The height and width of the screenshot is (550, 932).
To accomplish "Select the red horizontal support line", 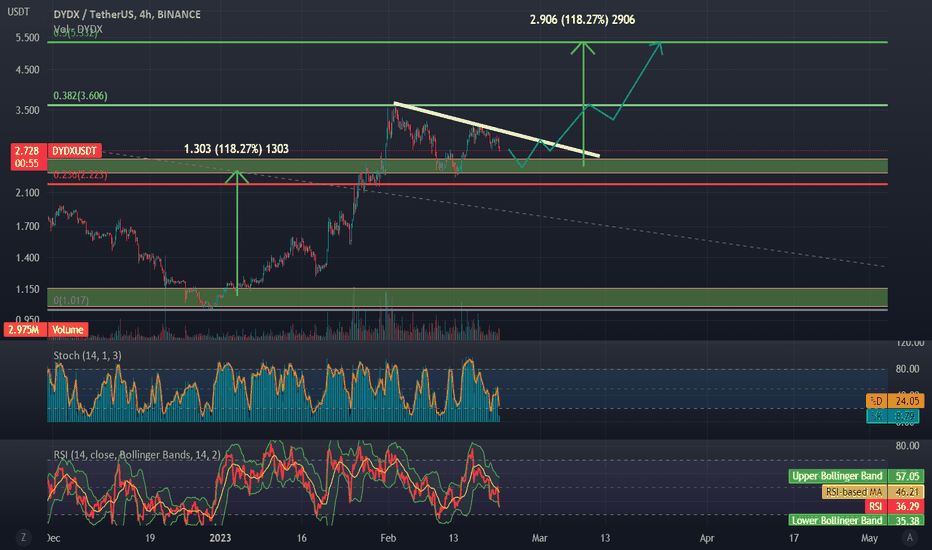I will coord(467,184).
